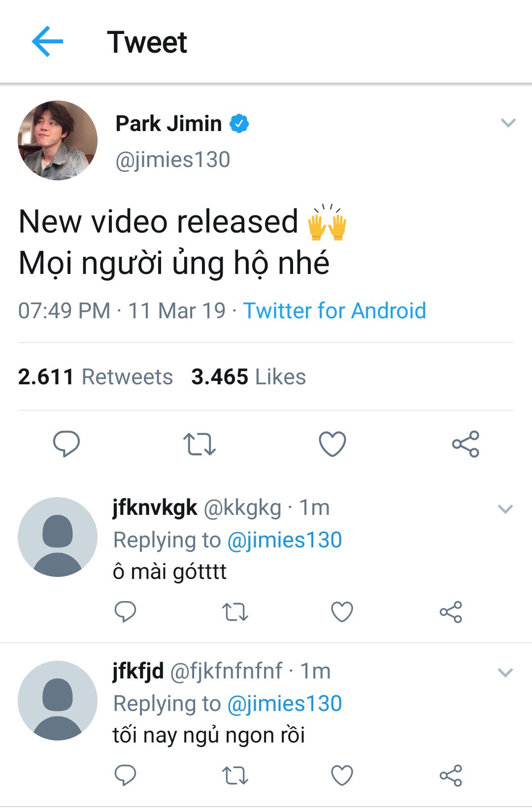Retweet the 'ô mài gótttt' reply
Viewport: 532px width, 810px height.
[x=235, y=612]
